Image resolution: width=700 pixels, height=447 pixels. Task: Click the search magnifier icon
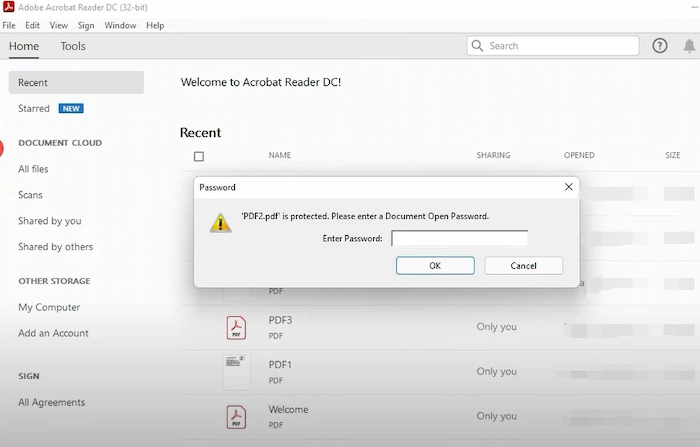coord(479,46)
